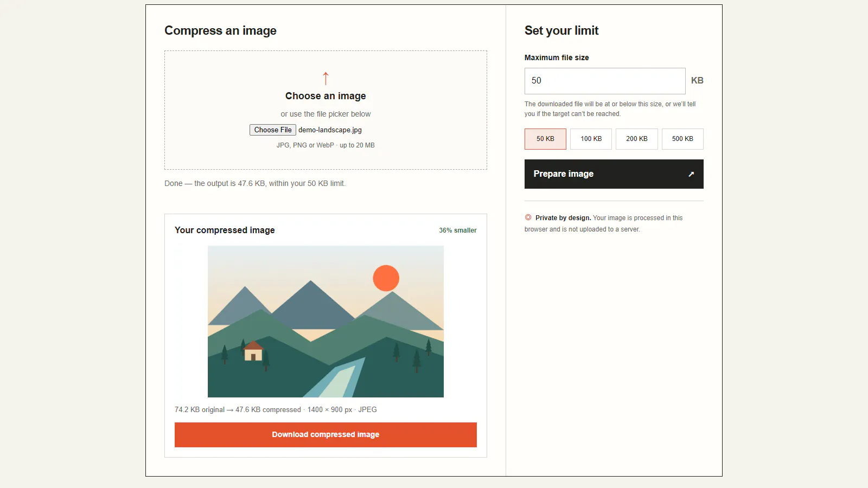
Task: Focus the Maximum file size input field
Action: pos(605,81)
